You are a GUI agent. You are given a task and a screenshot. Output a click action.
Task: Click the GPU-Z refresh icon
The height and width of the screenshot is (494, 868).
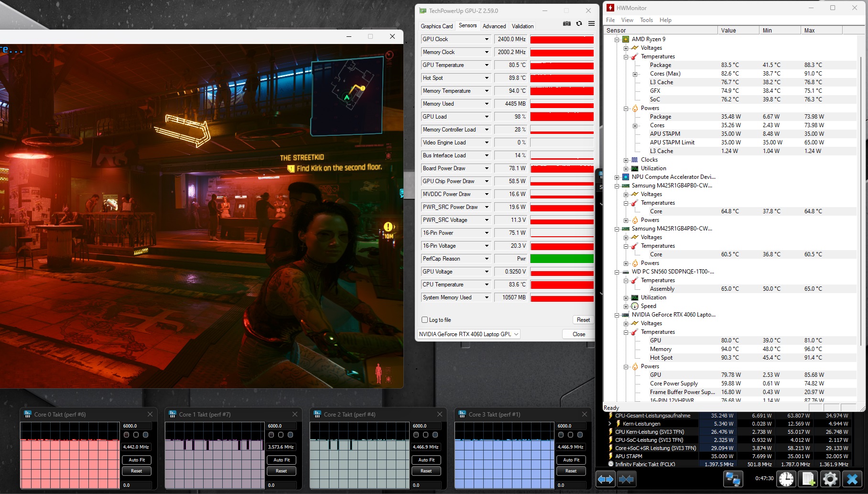(x=579, y=23)
